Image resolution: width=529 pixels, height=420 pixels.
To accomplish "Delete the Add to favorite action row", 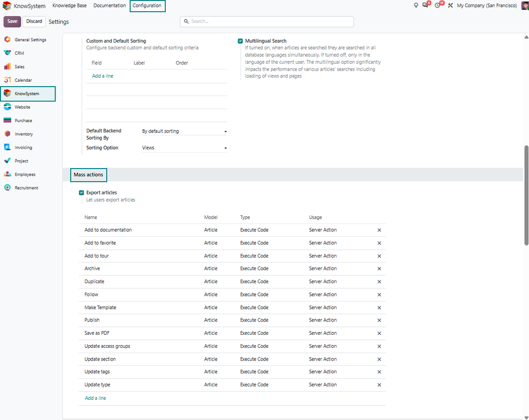I will coord(379,243).
